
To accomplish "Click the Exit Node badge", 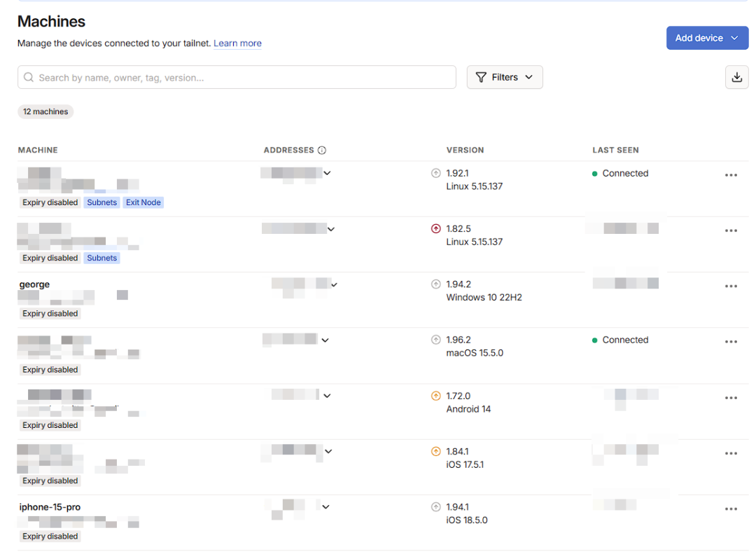I will coord(143,202).
